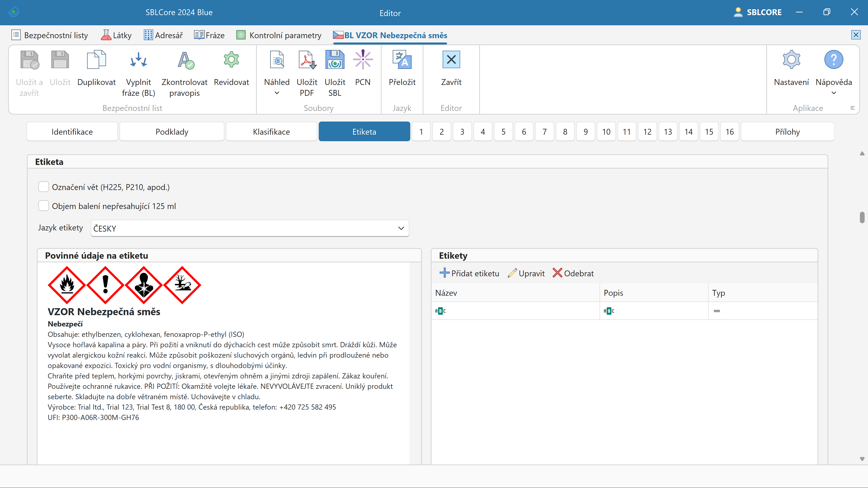Check Objem balení nepřesahující 125 ml
Screen dimensions: 868x488
pos(43,206)
